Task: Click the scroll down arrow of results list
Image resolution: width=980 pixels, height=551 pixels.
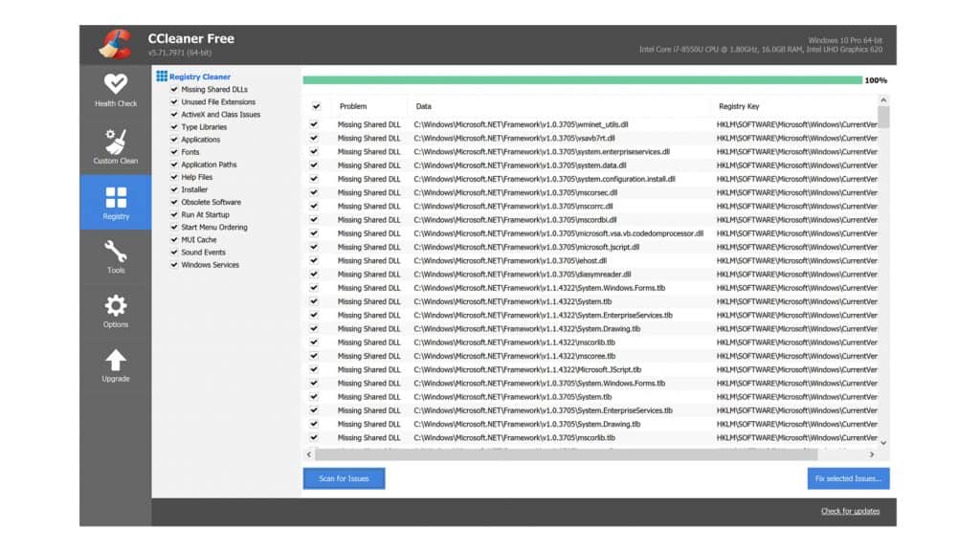Action: coord(882,443)
